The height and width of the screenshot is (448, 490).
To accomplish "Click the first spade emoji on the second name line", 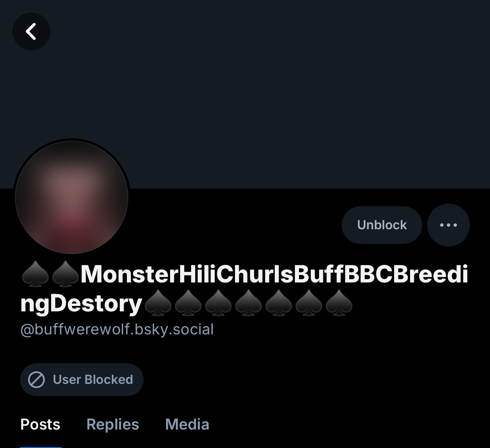I will 158,303.
